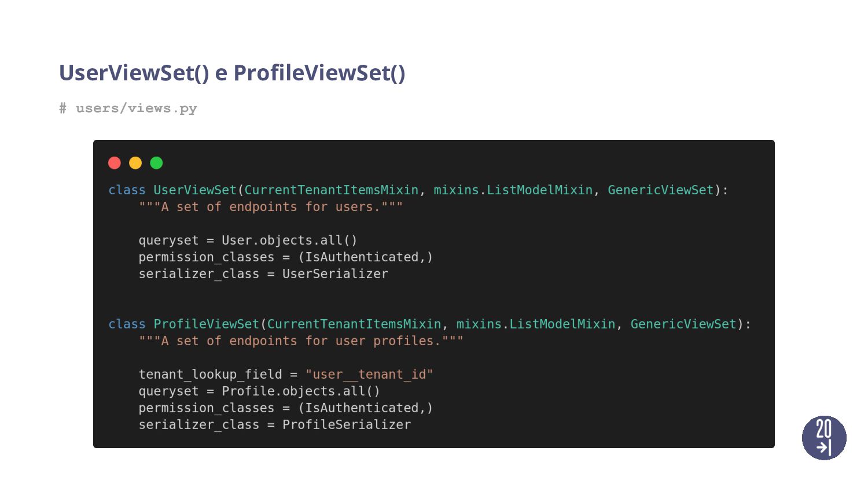
Task: Click the docstring about user profiles endpoints
Action: 301,341
